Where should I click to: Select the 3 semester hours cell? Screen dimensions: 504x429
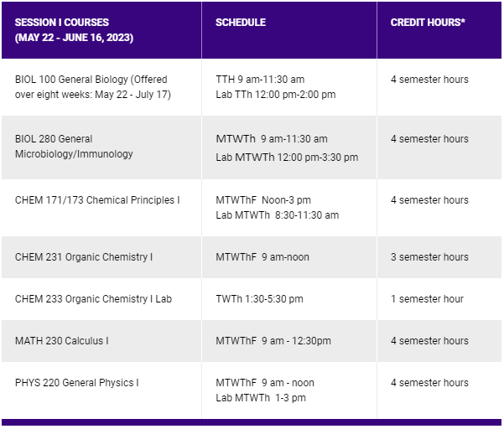429,257
